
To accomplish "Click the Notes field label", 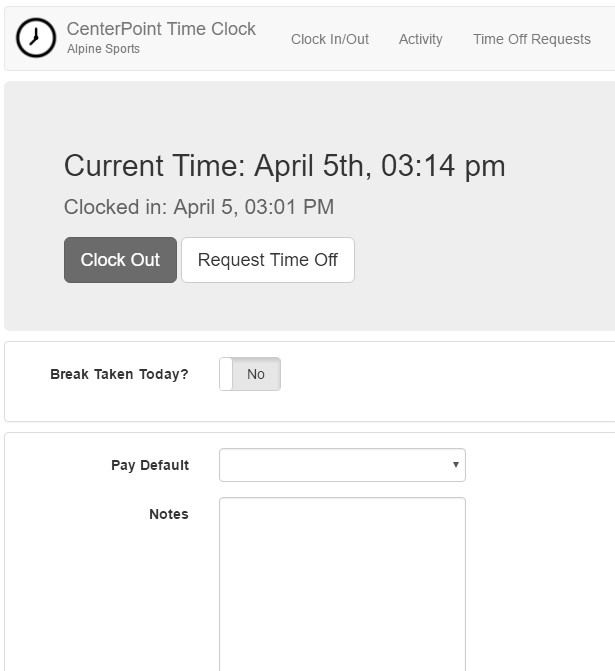I will tap(169, 514).
